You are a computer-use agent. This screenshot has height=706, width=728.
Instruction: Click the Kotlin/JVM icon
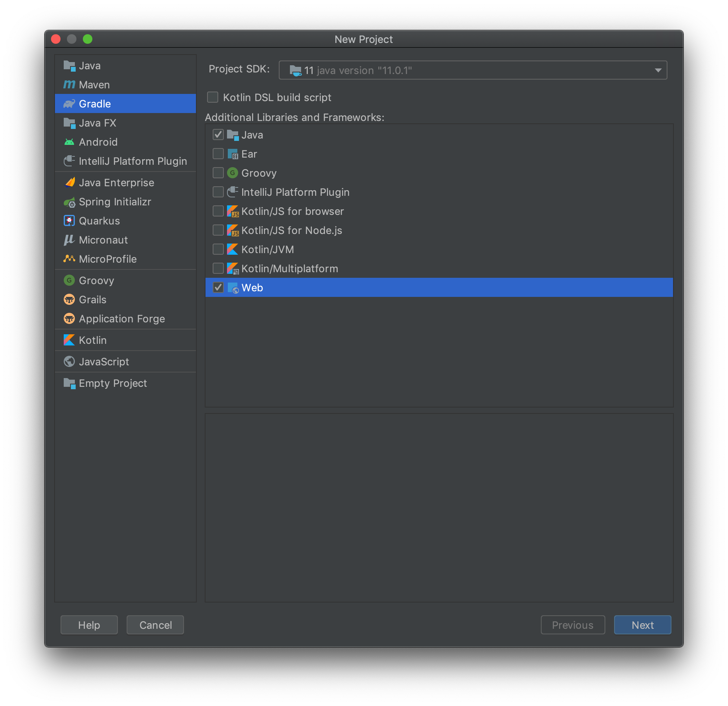233,249
